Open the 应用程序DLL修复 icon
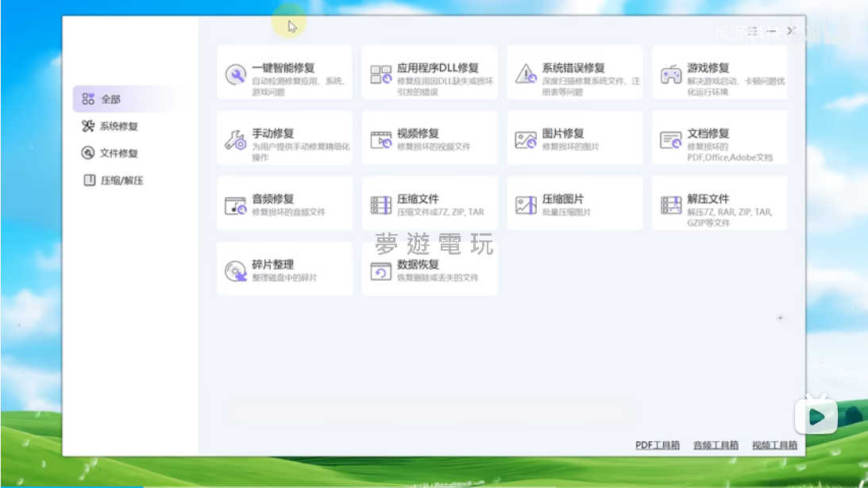 tap(381, 75)
